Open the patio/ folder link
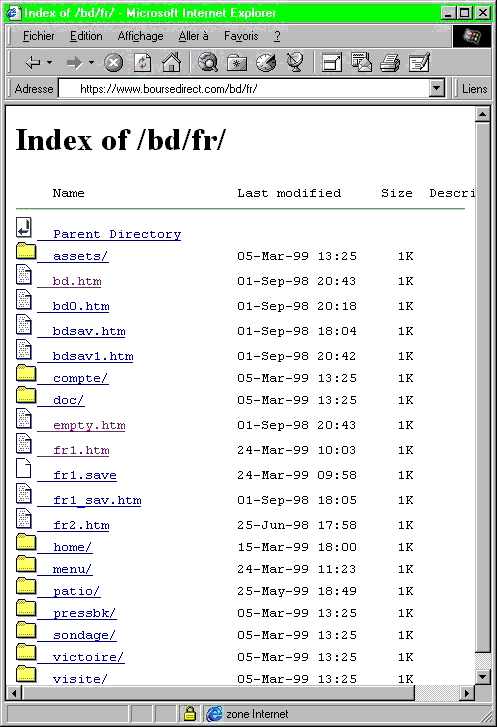The height and width of the screenshot is (727, 497). (76, 591)
